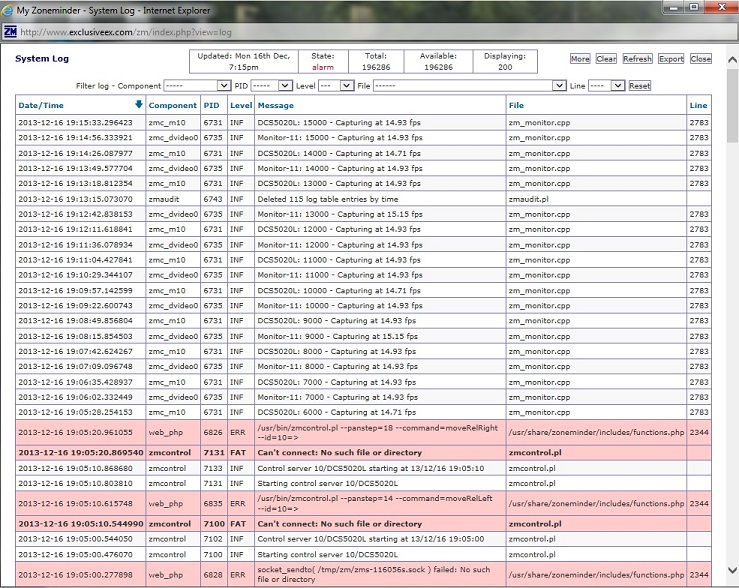739x588 pixels.
Task: Select 'Deleted 115 log table entries by time' message
Action: (328, 199)
